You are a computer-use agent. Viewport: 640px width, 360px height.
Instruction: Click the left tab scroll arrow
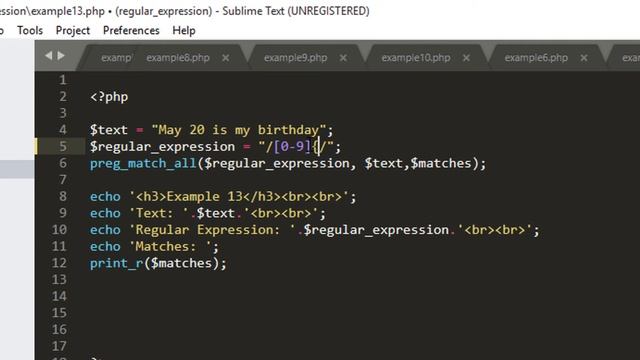[49, 56]
